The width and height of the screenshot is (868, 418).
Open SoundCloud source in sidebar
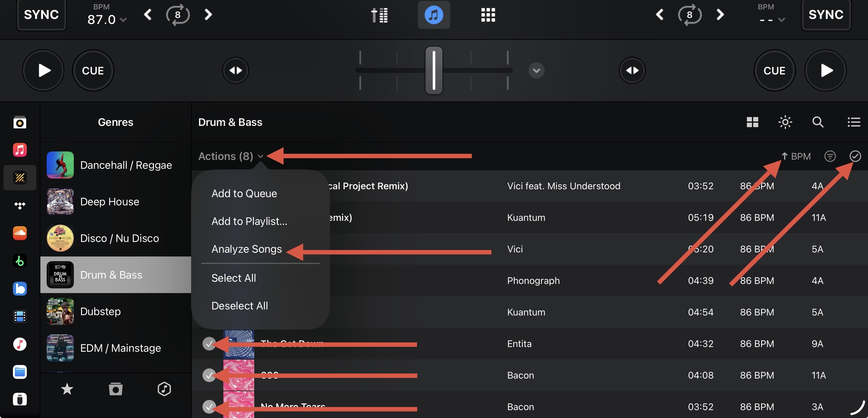coord(20,233)
